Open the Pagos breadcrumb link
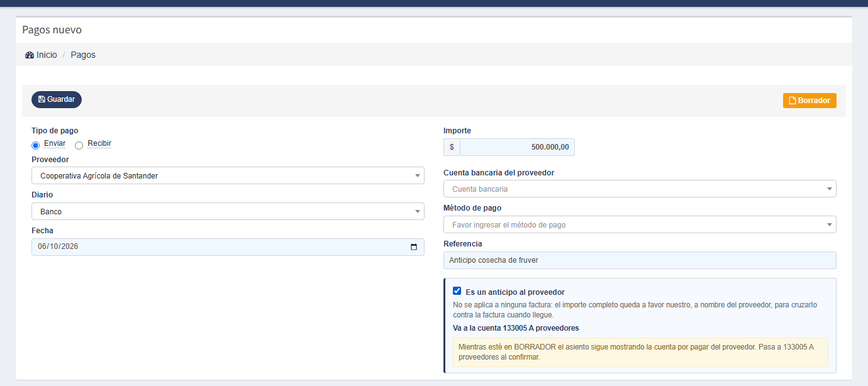Viewport: 868px width, 386px height. (x=83, y=55)
